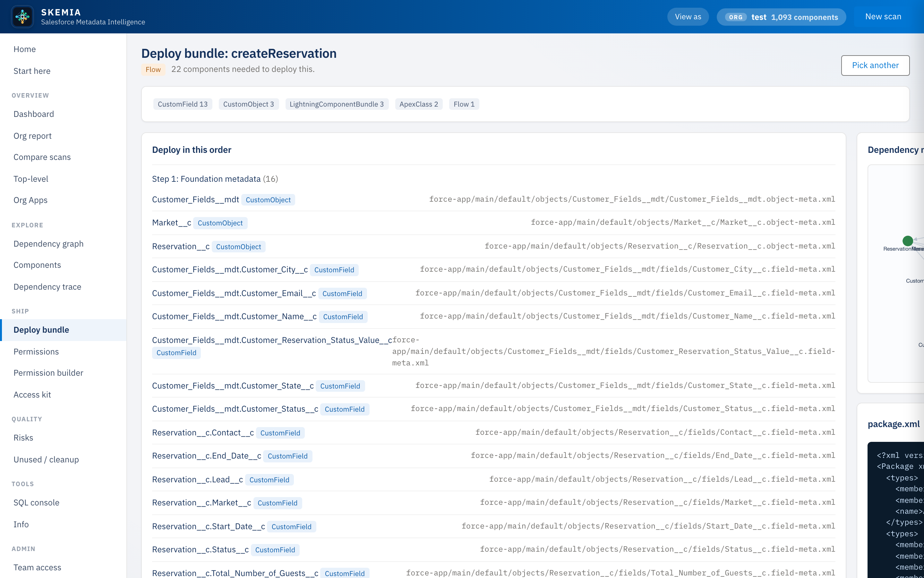The width and height of the screenshot is (924, 578).
Task: Click Reservation__c.Market__c field name
Action: 201,503
